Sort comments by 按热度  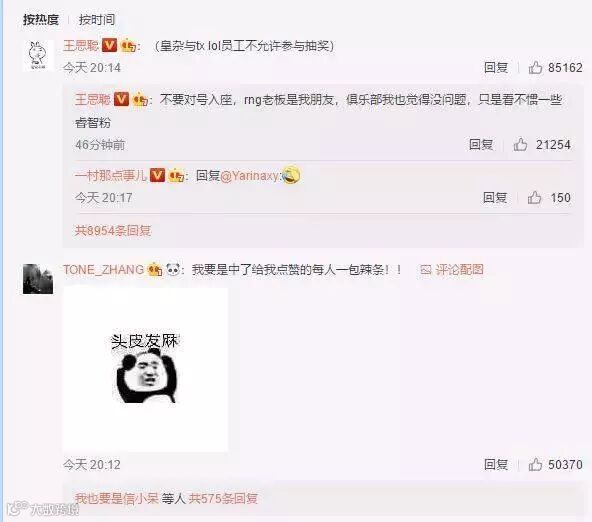coord(41,20)
